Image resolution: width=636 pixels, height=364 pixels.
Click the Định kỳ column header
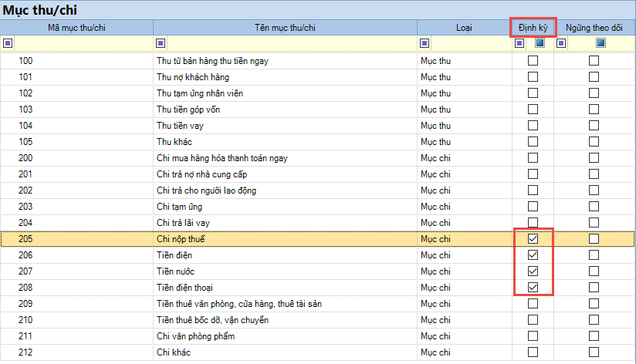point(533,28)
